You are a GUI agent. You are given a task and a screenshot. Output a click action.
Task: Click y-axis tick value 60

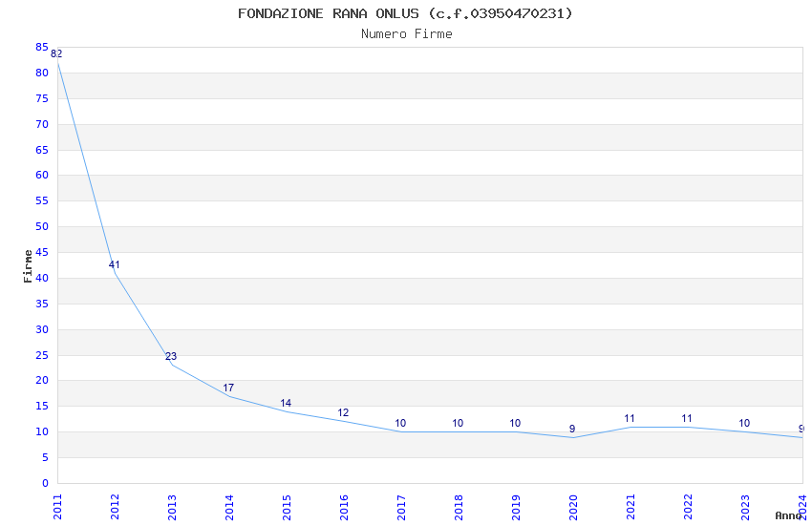[42, 176]
